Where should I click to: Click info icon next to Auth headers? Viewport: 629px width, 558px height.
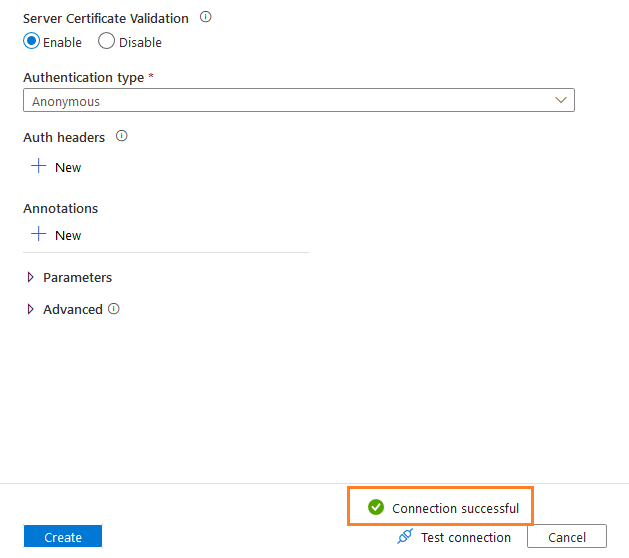122,137
